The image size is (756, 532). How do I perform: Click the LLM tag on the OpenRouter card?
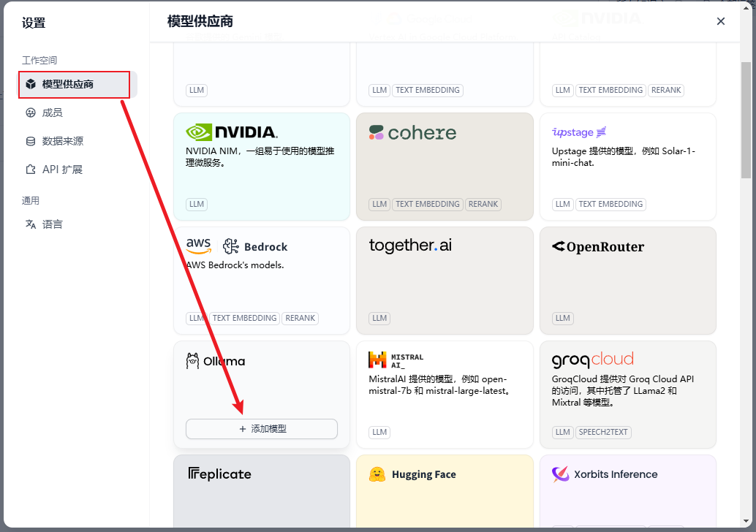pyautogui.click(x=563, y=318)
